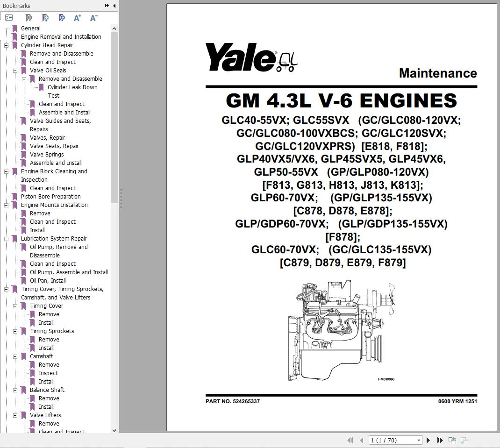The width and height of the screenshot is (500, 448).
Task: Click the previous view icon in status bar
Action: tap(452, 441)
